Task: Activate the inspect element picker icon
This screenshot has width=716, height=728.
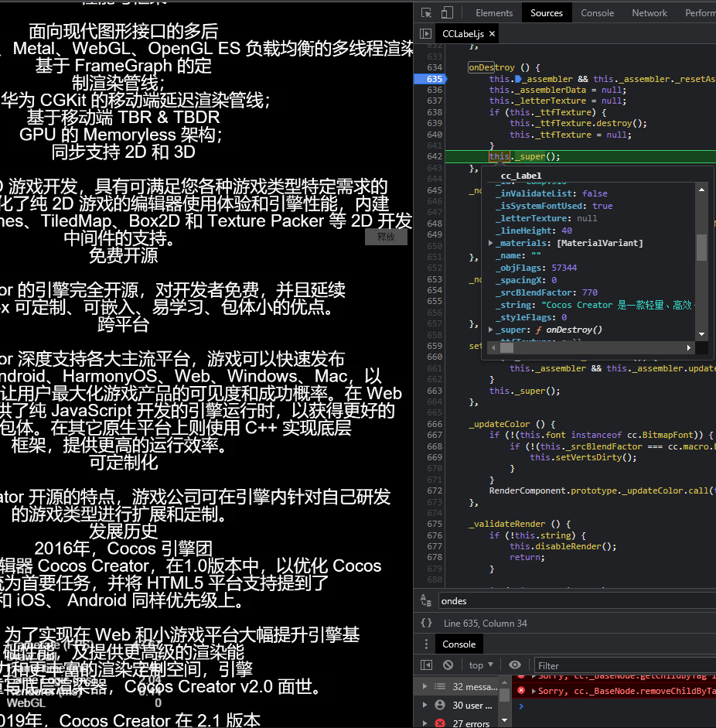Action: point(427,13)
